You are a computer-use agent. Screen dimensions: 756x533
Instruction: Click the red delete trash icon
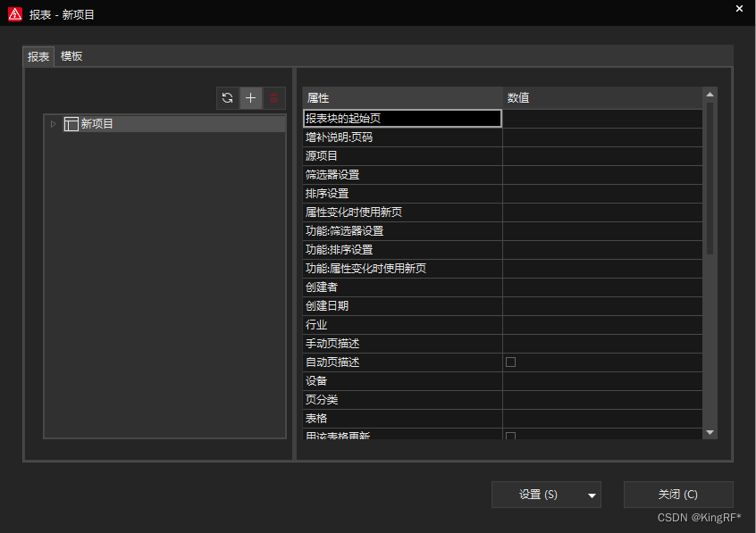pyautogui.click(x=274, y=98)
